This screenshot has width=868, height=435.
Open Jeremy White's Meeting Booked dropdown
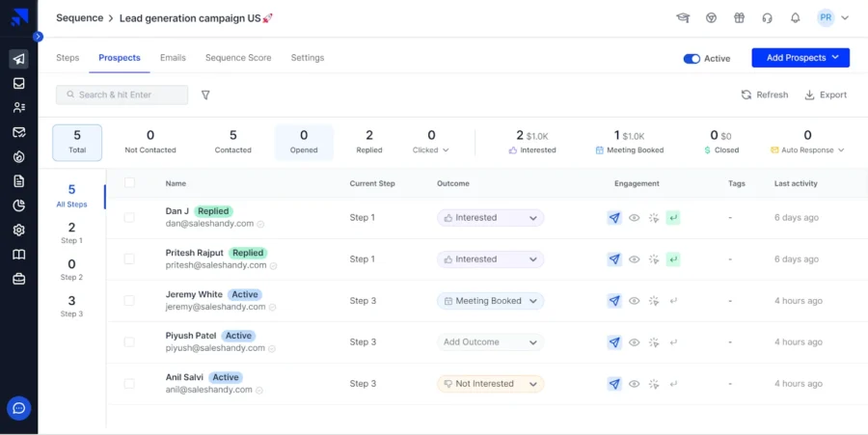click(491, 301)
